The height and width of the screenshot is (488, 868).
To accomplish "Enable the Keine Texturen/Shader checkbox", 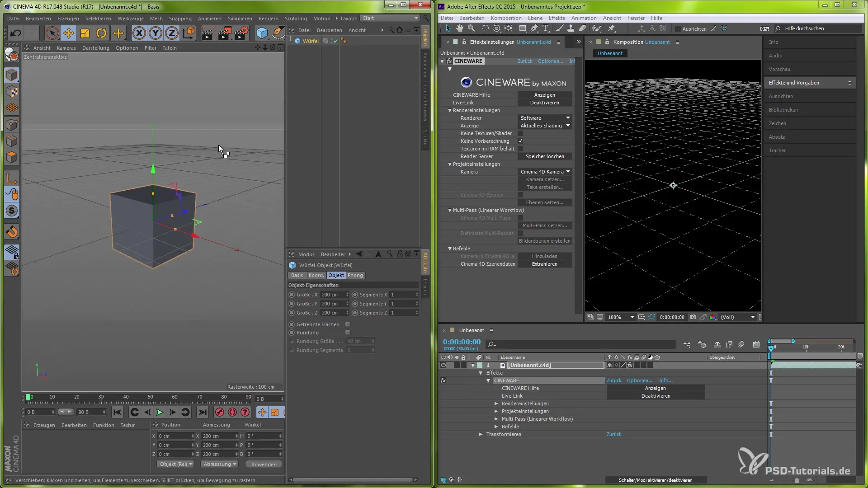I will [x=520, y=133].
